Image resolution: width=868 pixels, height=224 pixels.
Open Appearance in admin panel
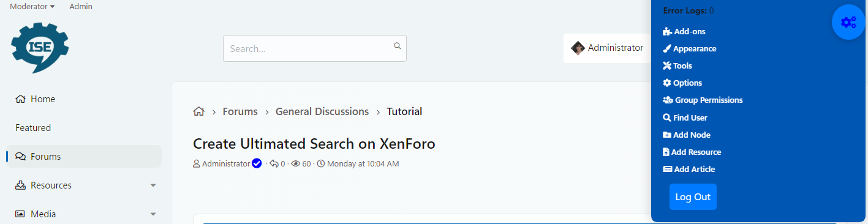pyautogui.click(x=689, y=48)
